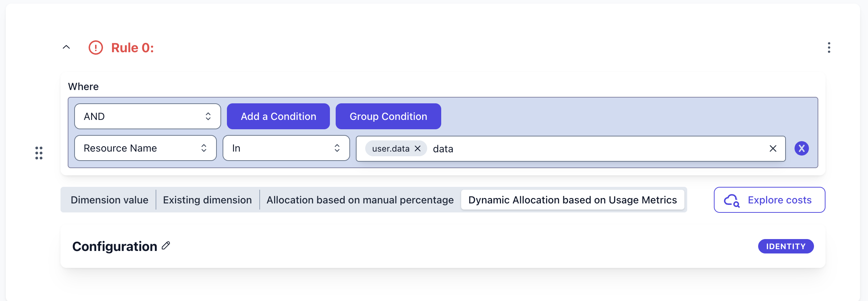This screenshot has height=301, width=868.
Task: Click the drag handle for the rule
Action: coord(39,153)
